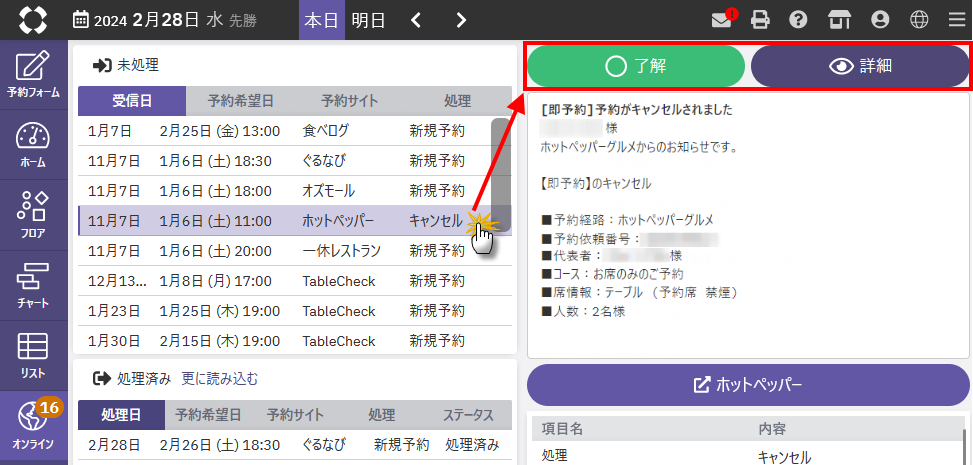This screenshot has width=973, height=465.
Task: Go to previous day with left chevron
Action: tap(417, 20)
